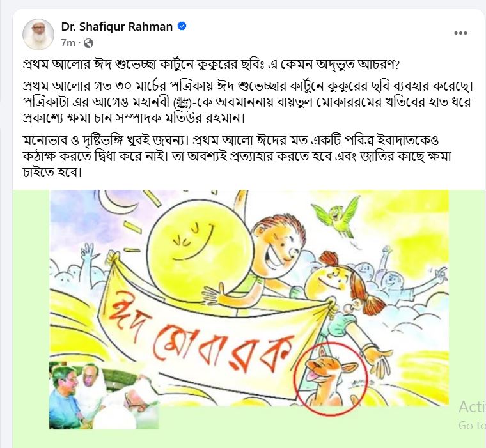Click the paragraph starting with মনোভাব ও দৃষ্টিভঙ্গি
The width and height of the screenshot is (486, 448).
(x=237, y=156)
